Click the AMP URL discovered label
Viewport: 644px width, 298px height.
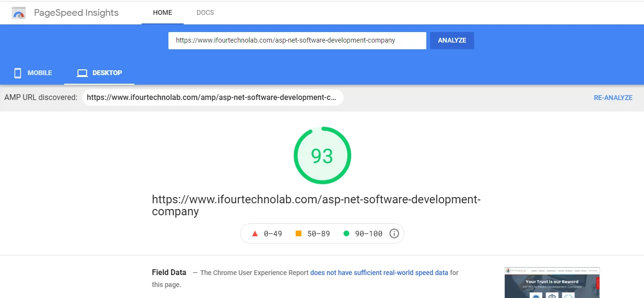[x=41, y=98]
